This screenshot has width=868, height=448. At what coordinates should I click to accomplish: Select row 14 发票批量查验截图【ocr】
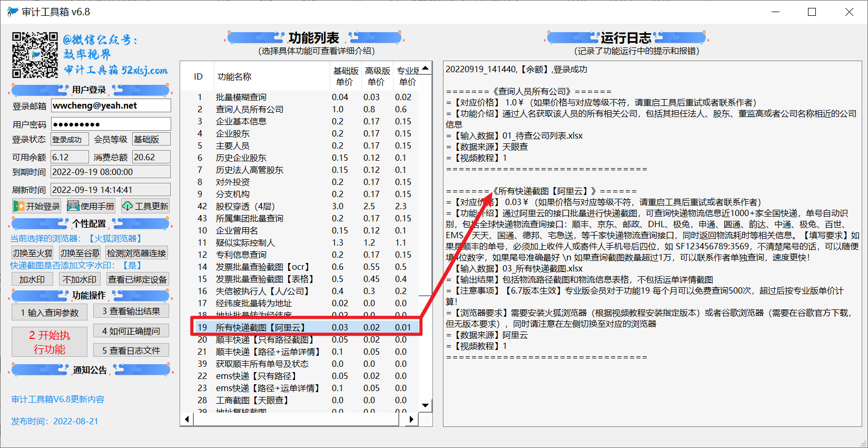tap(300, 267)
